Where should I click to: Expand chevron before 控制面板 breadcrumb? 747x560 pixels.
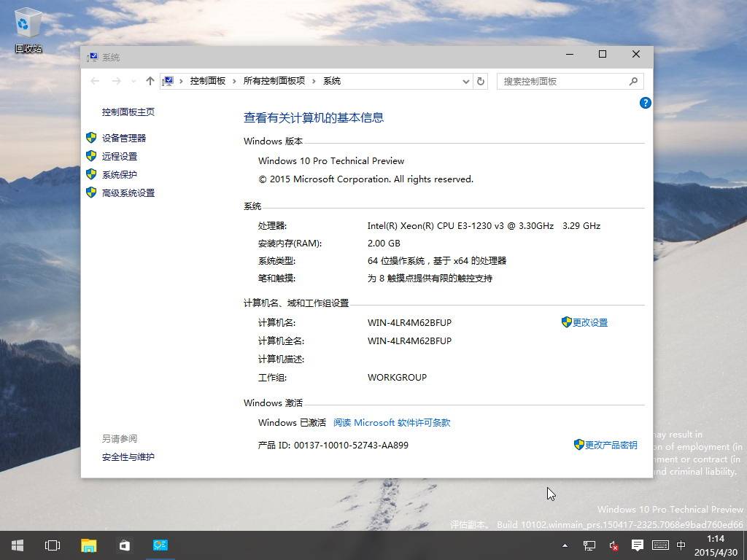181,82
